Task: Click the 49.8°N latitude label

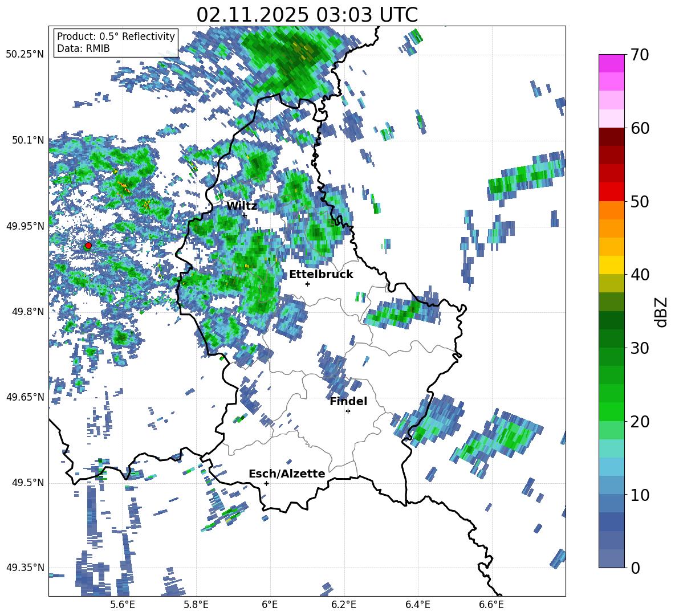Action: click(x=27, y=312)
